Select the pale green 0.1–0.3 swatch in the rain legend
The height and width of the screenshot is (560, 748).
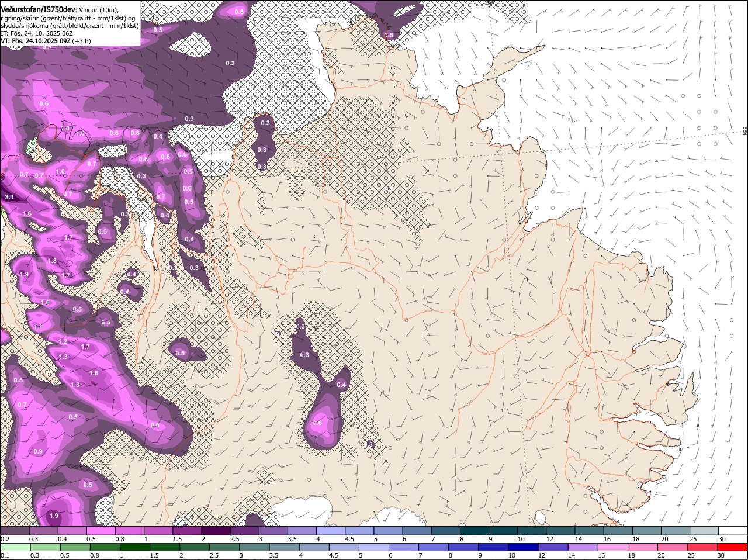(x=15, y=547)
